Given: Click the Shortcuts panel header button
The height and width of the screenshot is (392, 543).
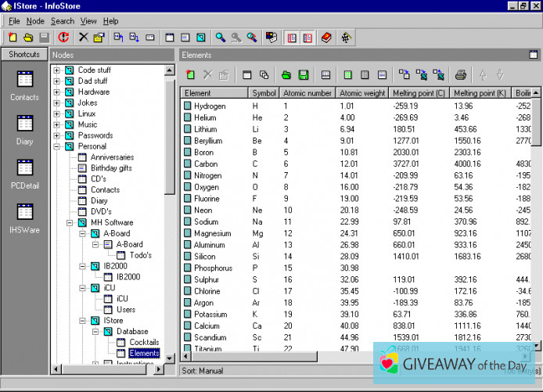Looking at the screenshot, I should tap(24, 55).
